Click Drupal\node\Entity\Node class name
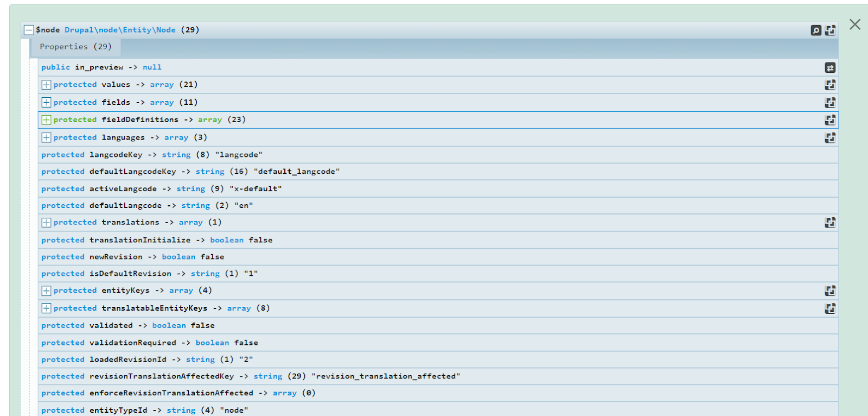 [120, 30]
